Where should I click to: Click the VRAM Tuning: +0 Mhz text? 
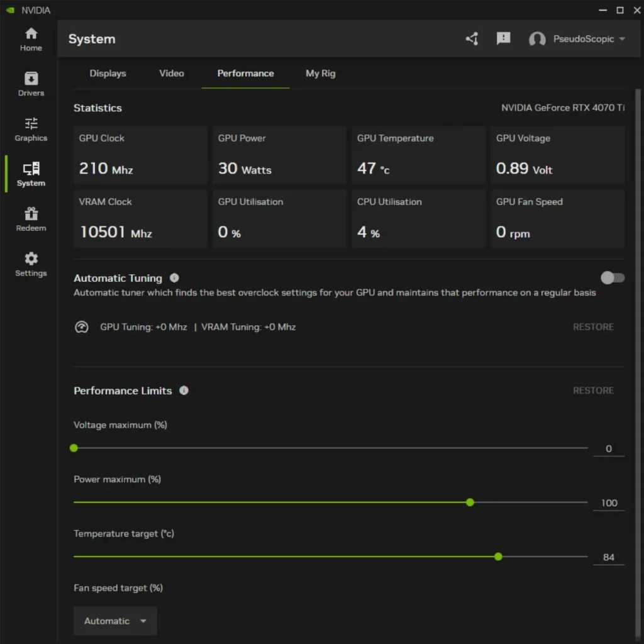point(248,327)
